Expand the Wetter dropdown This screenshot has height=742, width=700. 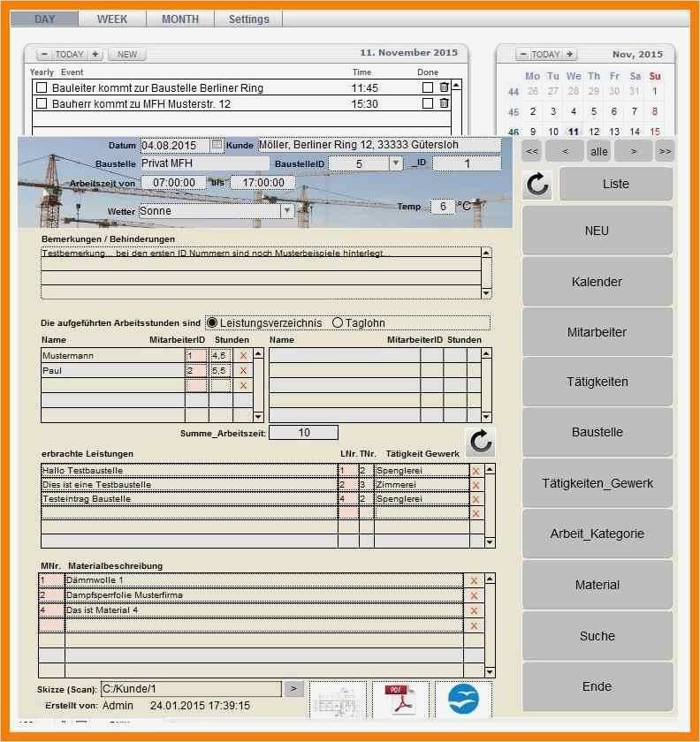[287, 210]
